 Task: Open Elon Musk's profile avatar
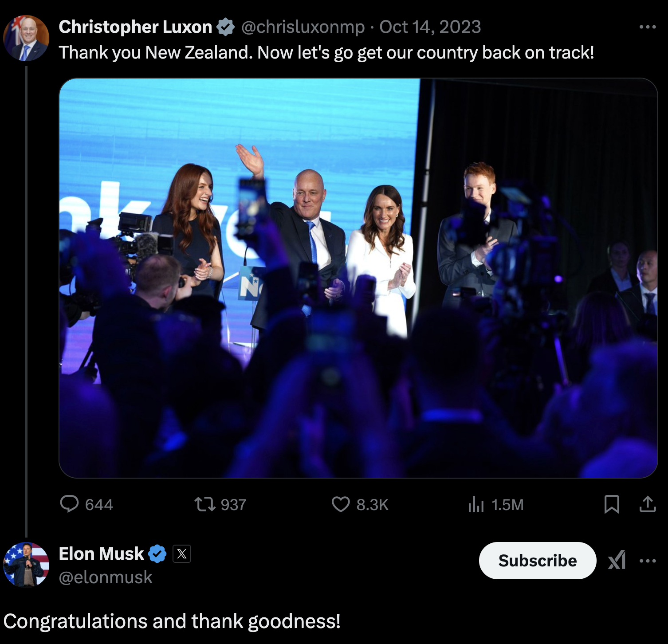(26, 565)
